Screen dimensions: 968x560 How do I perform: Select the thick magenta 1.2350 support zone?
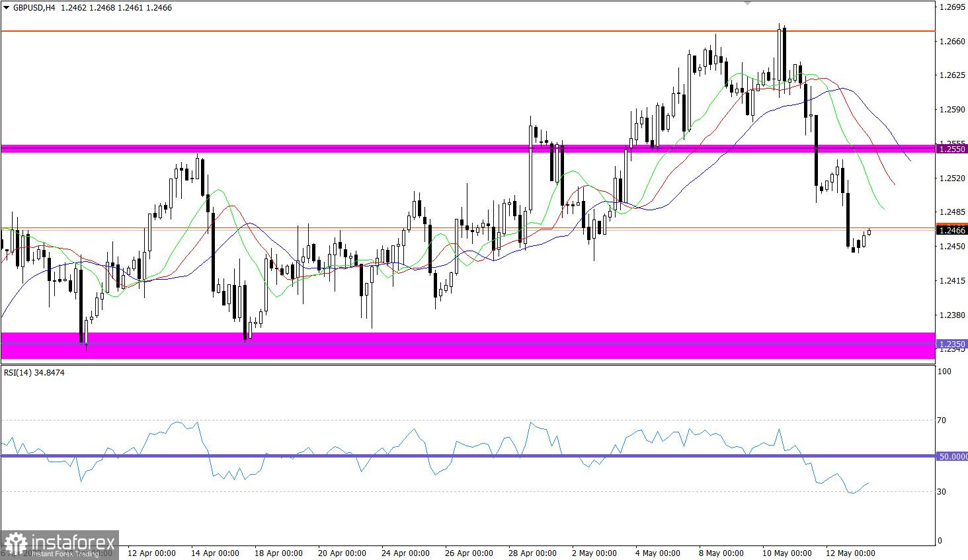coord(467,346)
